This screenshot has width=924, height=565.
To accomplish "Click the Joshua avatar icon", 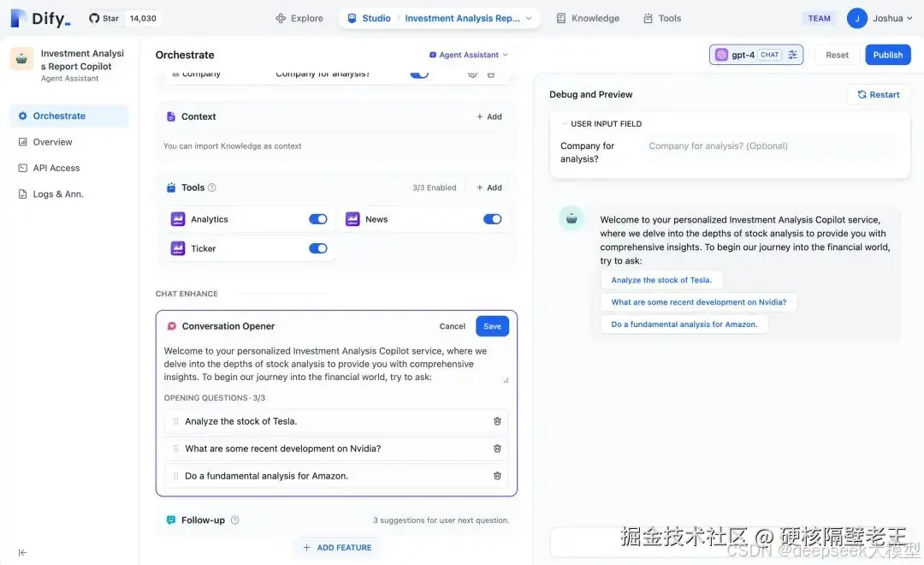I will click(x=857, y=17).
